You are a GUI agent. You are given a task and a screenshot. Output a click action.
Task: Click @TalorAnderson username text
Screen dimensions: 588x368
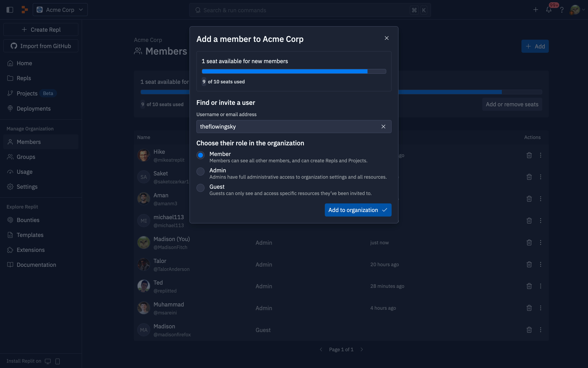[171, 269]
